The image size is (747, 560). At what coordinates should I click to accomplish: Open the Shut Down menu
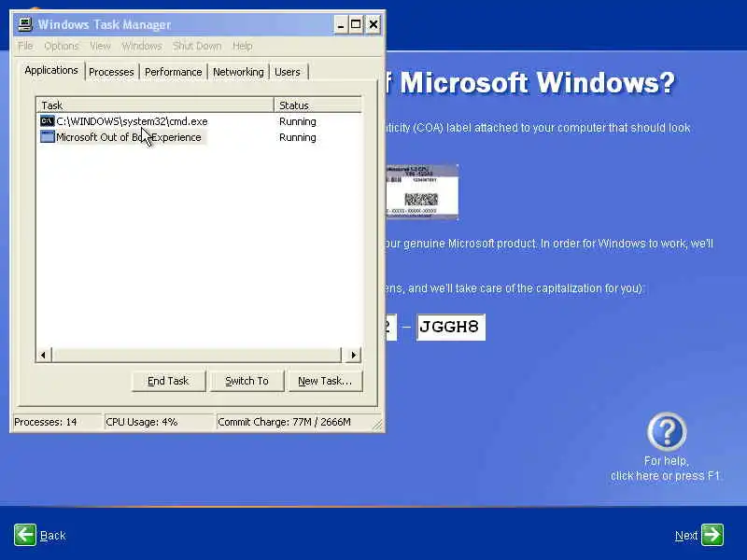[197, 46]
